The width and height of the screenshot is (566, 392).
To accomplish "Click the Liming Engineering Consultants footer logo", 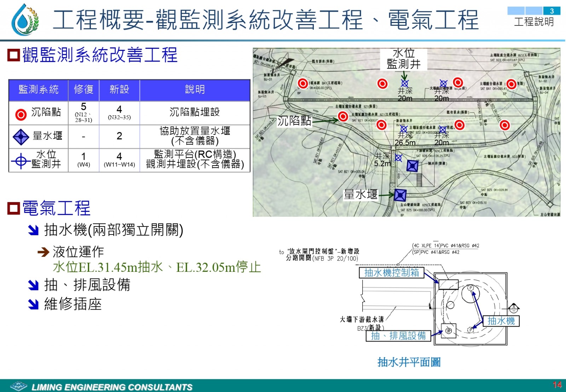I will point(19,386).
